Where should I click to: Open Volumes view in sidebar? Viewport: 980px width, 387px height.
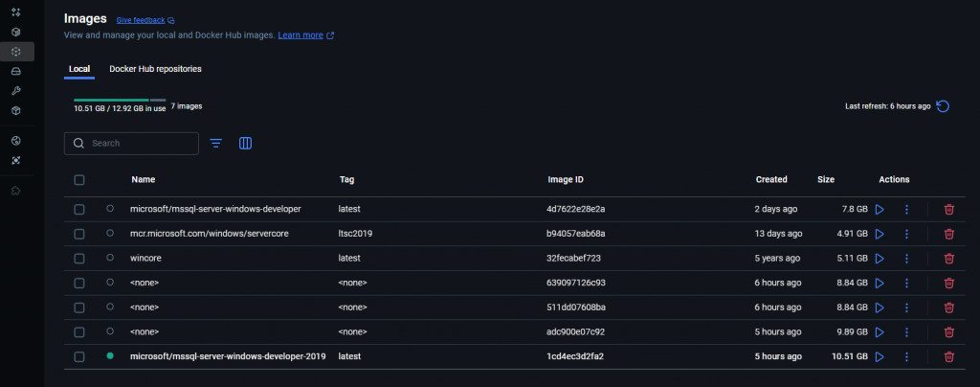pyautogui.click(x=16, y=71)
